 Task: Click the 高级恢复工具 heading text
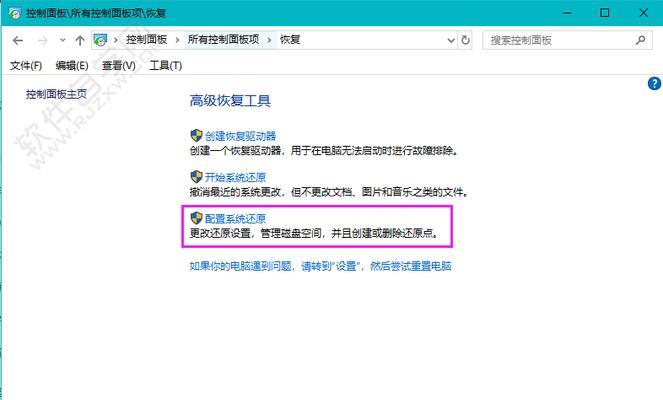(230, 101)
